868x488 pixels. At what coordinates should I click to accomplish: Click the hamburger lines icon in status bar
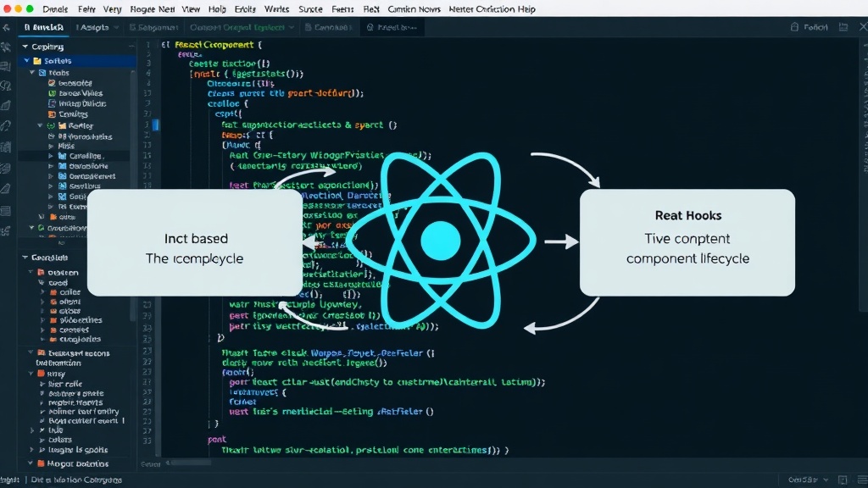(x=862, y=480)
